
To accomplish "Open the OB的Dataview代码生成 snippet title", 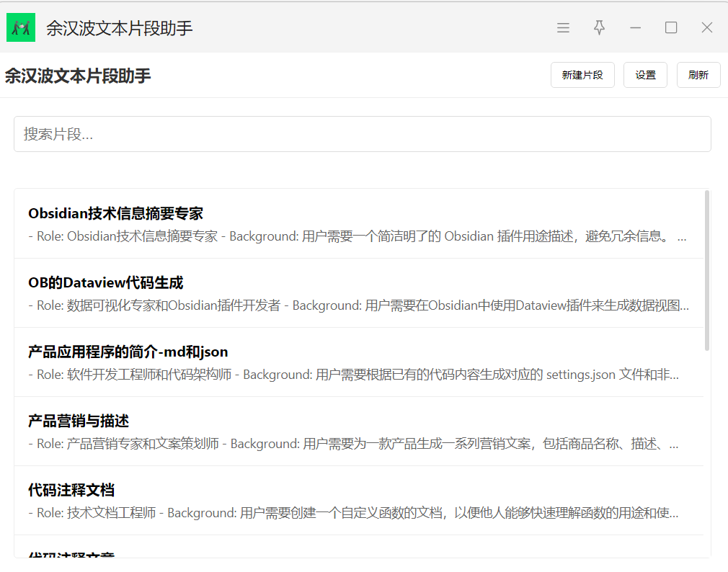I will (x=105, y=282).
